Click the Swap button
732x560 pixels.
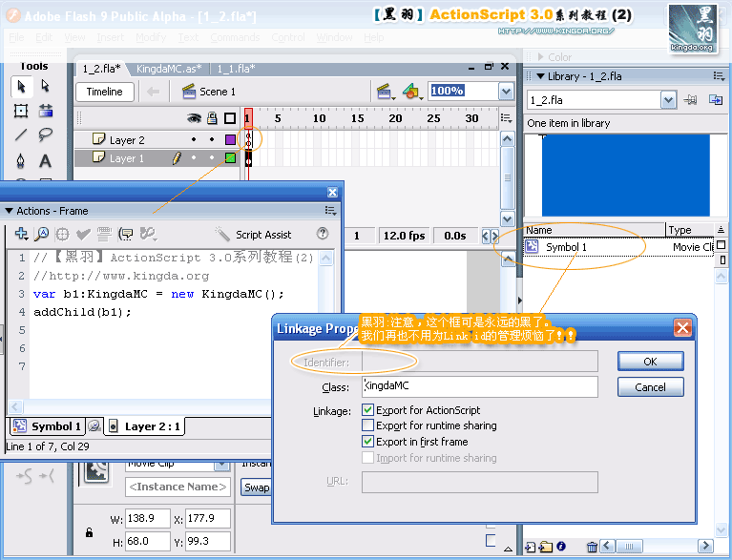(x=256, y=487)
